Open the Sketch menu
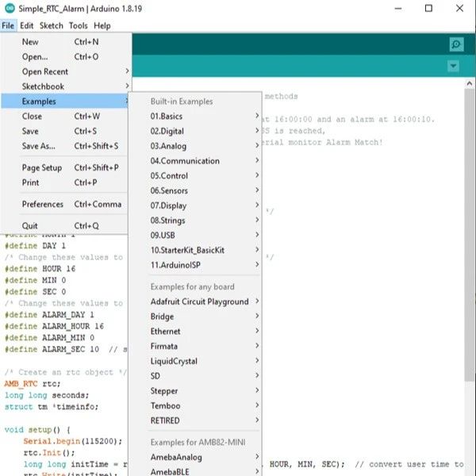 click(52, 26)
